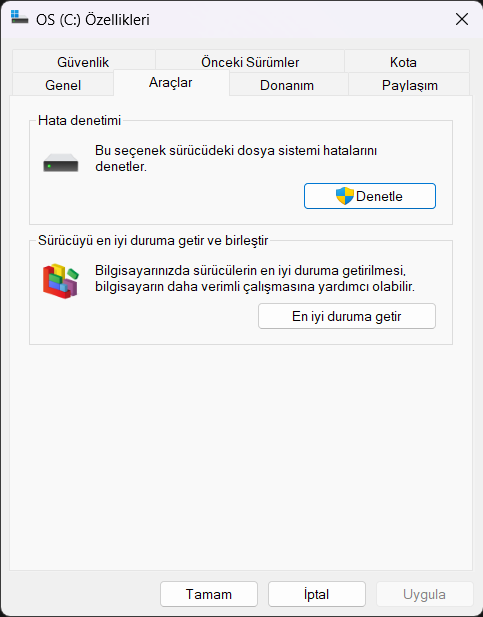
Task: Click the OS (C:) Özellikleri title text
Action: [93, 20]
